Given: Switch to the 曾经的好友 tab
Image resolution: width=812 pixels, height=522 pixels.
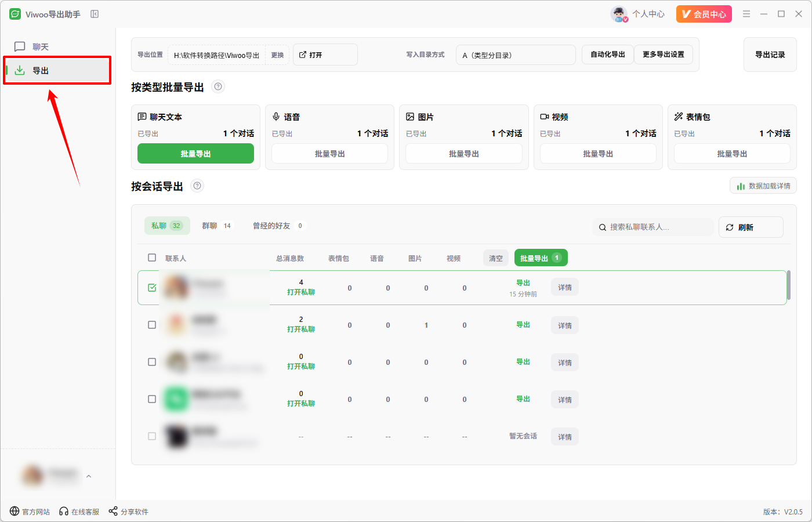Looking at the screenshot, I should (277, 226).
